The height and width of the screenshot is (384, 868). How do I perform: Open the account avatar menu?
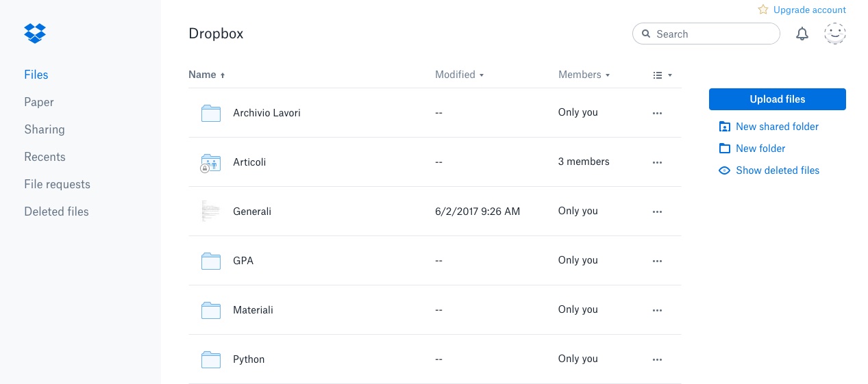pos(834,34)
